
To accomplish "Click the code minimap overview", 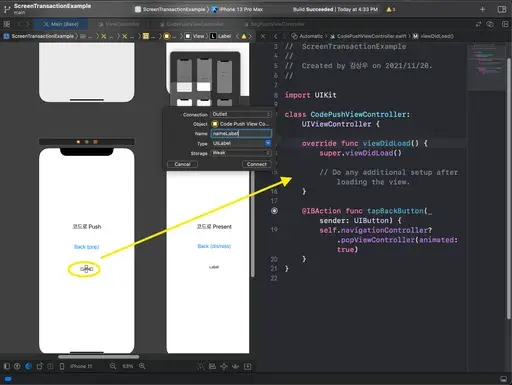I will [x=486, y=67].
